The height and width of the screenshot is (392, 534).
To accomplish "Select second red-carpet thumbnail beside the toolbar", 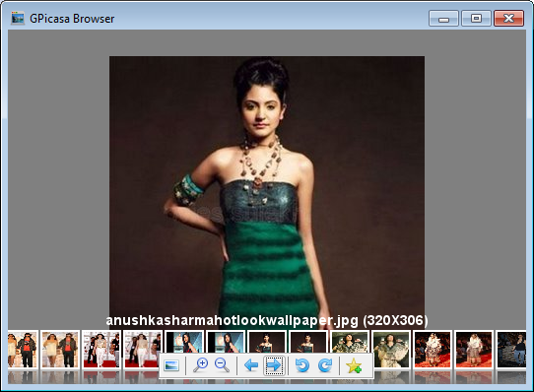I will tap(143, 350).
